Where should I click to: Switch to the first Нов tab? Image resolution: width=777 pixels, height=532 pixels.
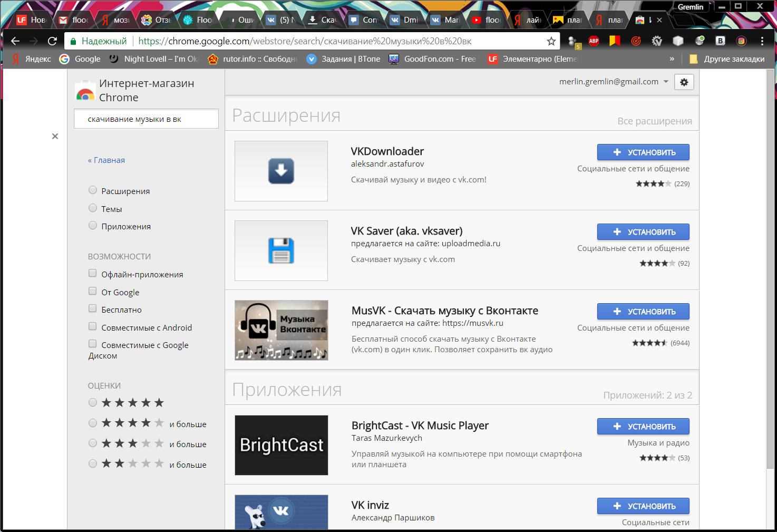[x=32, y=20]
